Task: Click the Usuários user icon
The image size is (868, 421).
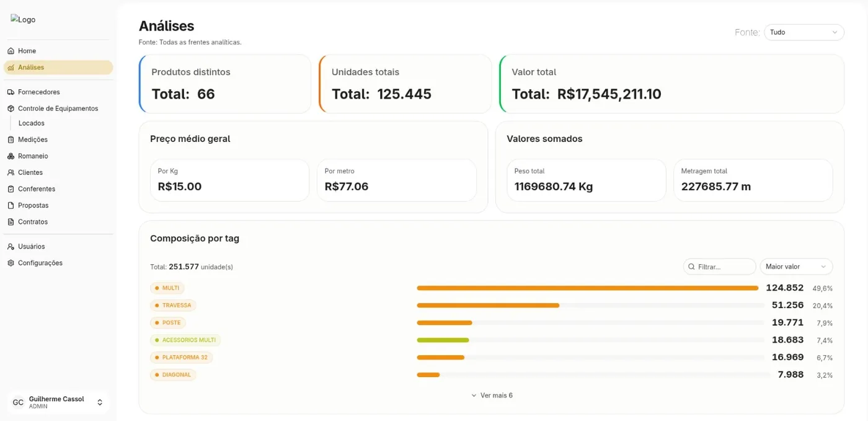Action: 11,247
